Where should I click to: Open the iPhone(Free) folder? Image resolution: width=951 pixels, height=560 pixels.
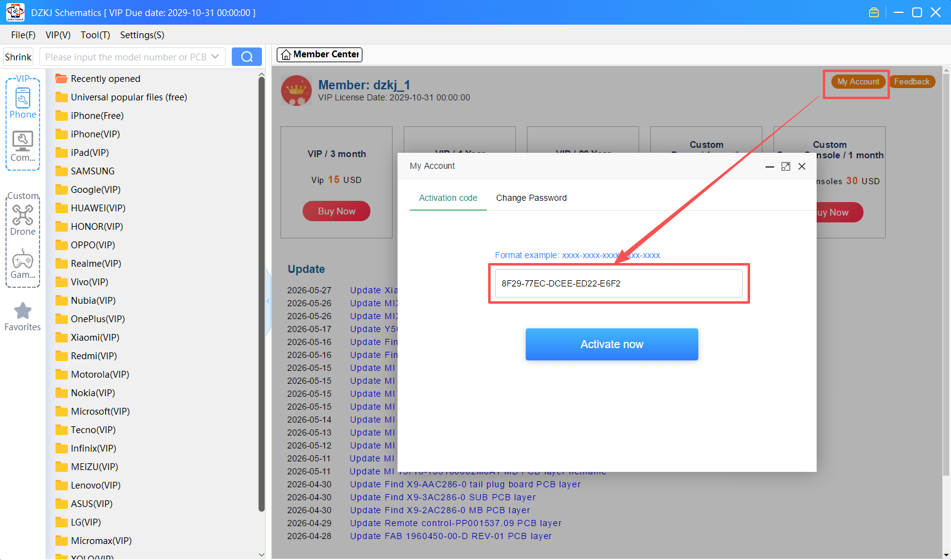click(x=89, y=116)
